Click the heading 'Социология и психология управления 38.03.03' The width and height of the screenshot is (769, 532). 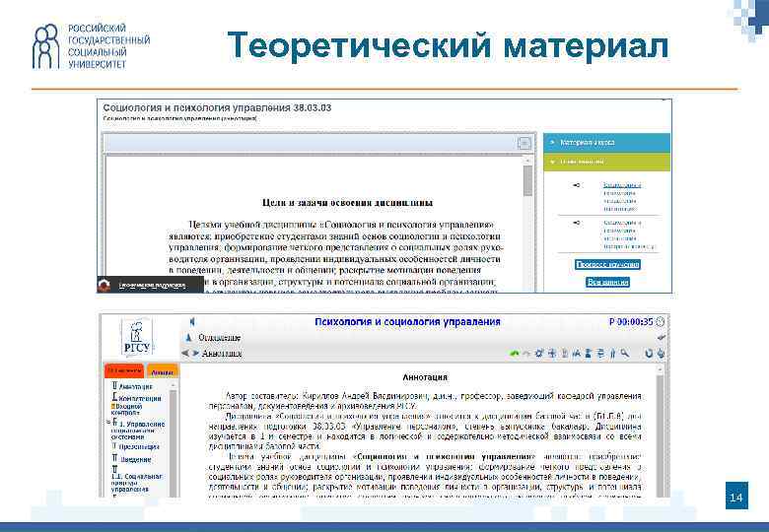[x=217, y=107]
